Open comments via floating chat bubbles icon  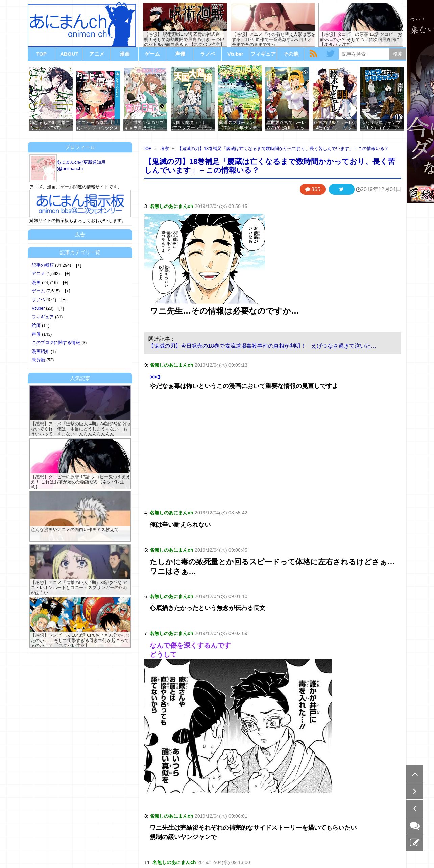(415, 825)
